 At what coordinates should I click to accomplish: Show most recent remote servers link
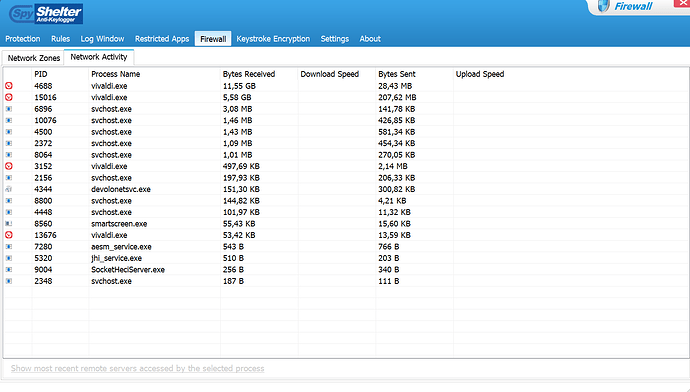pos(137,368)
